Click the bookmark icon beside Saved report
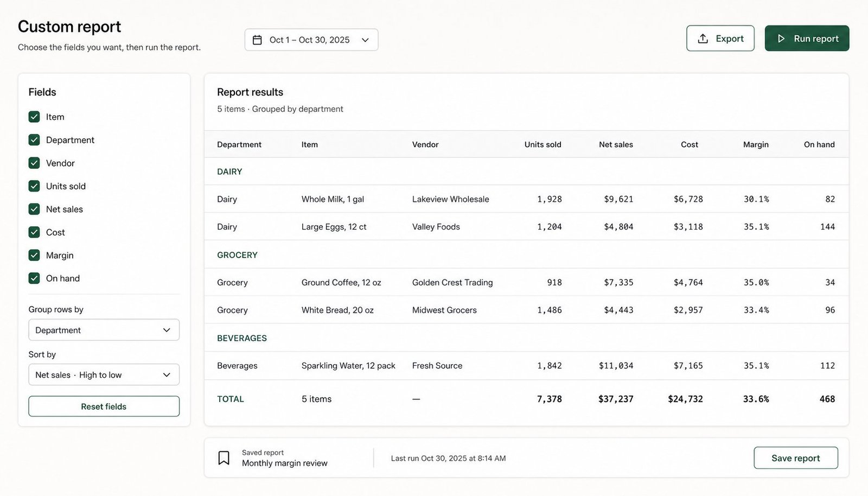 224,458
